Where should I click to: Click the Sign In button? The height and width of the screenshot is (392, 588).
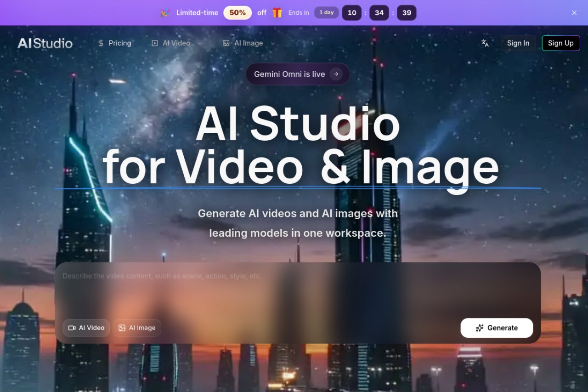click(518, 43)
